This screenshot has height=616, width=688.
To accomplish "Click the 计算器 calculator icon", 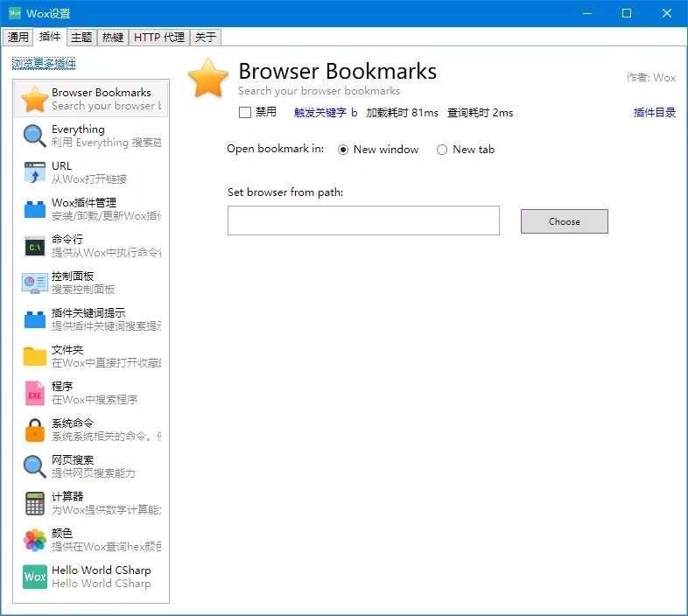I will point(35,503).
